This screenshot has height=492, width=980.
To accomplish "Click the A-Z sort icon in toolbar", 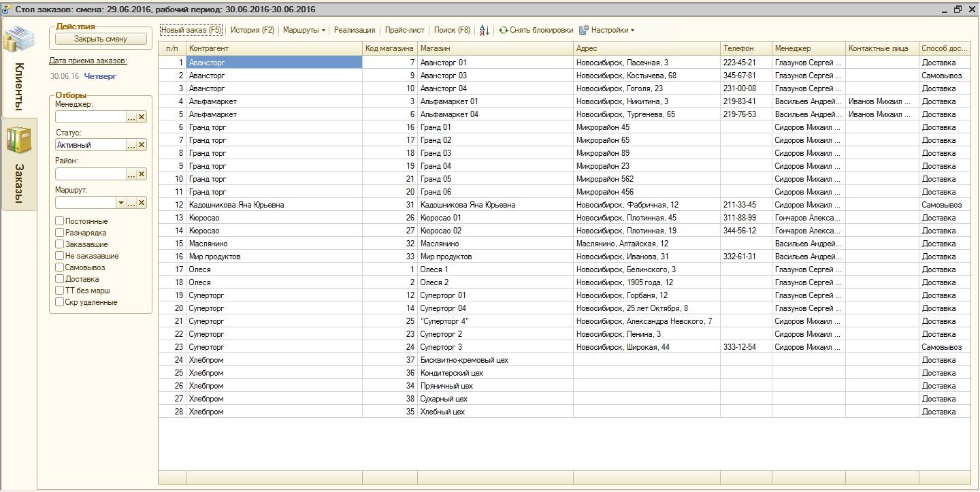I will [x=485, y=31].
